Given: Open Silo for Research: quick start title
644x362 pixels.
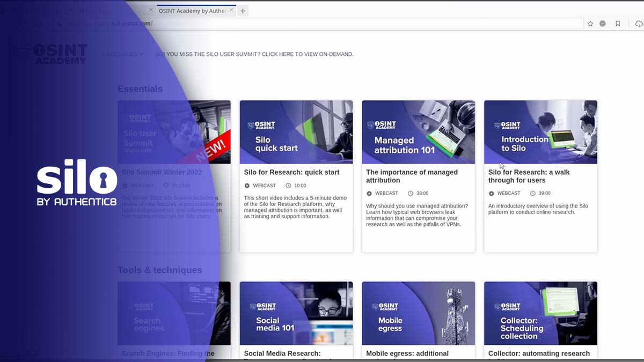Looking at the screenshot, I should 292,172.
